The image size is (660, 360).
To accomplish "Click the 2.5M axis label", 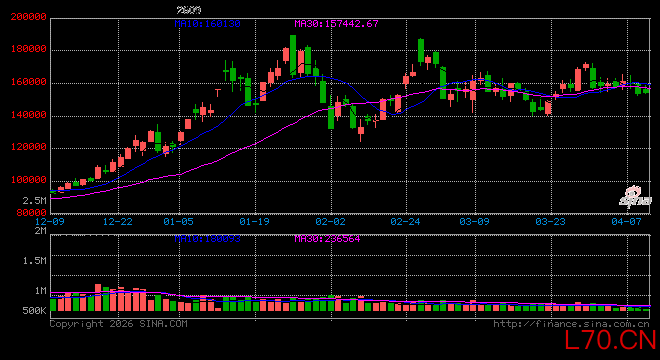I will click(x=35, y=200).
